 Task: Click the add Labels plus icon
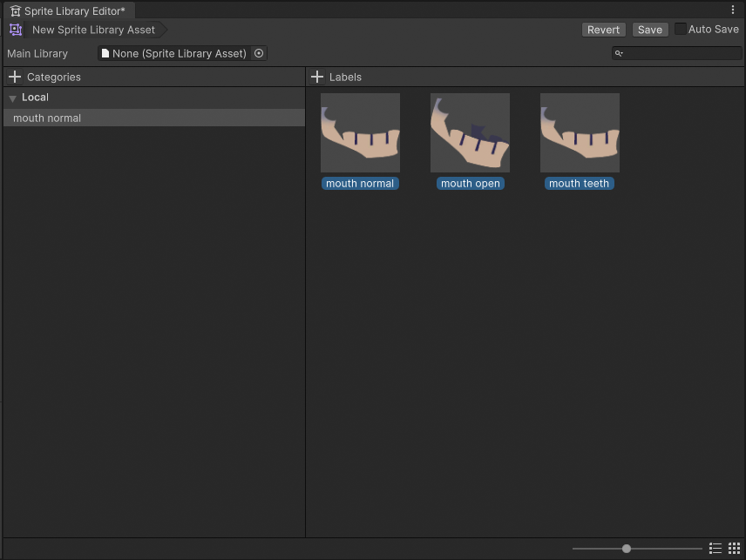317,77
